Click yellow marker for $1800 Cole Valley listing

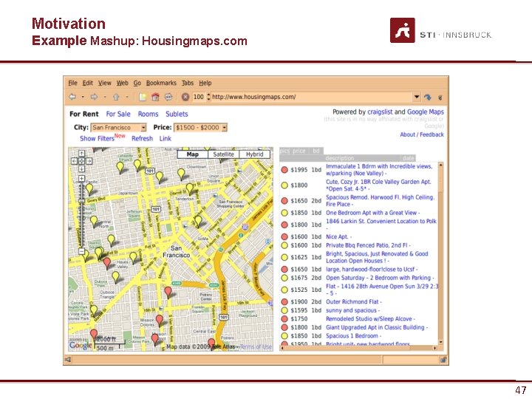(x=284, y=185)
